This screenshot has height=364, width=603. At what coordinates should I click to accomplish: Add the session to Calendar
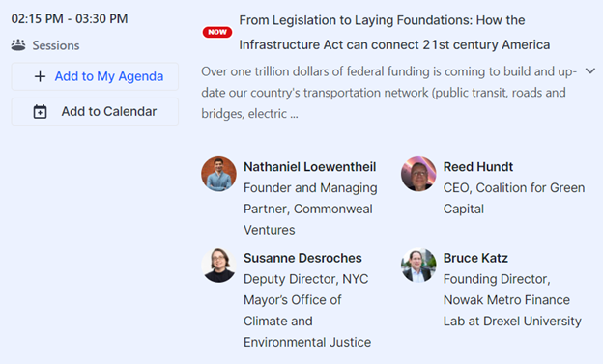[x=95, y=111]
